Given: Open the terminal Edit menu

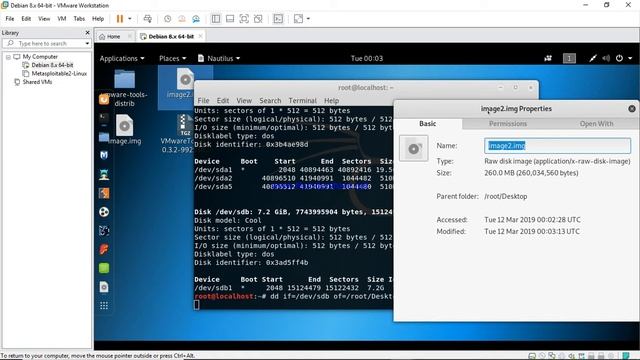Looking at the screenshot, I should pyautogui.click(x=222, y=100).
